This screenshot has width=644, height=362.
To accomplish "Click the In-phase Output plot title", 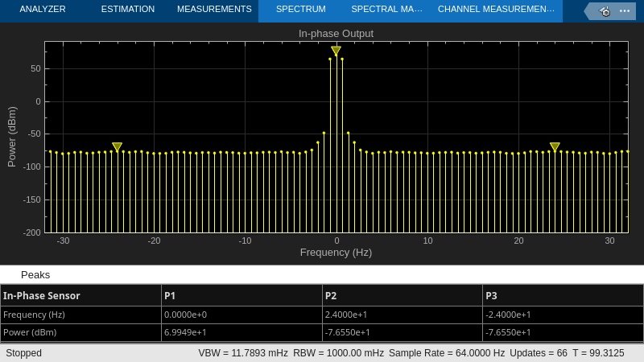I will pos(336,33).
